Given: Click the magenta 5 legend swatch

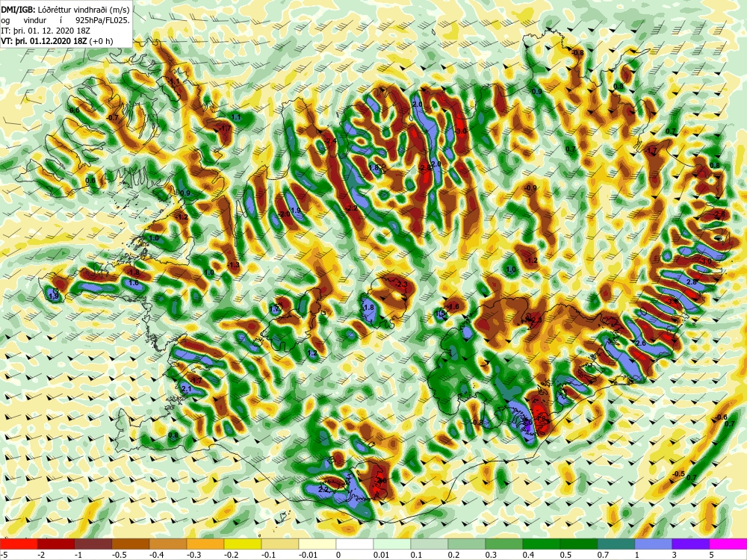Looking at the screenshot, I should point(728,544).
